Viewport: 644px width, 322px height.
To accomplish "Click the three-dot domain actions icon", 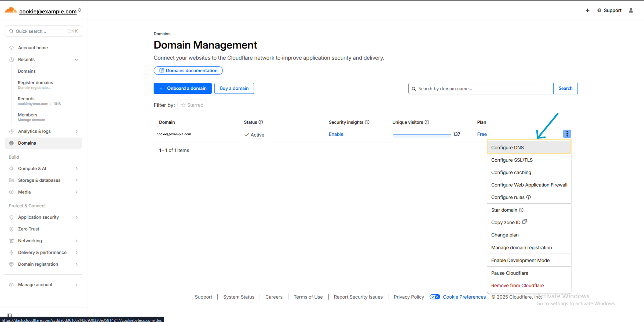I will 567,134.
